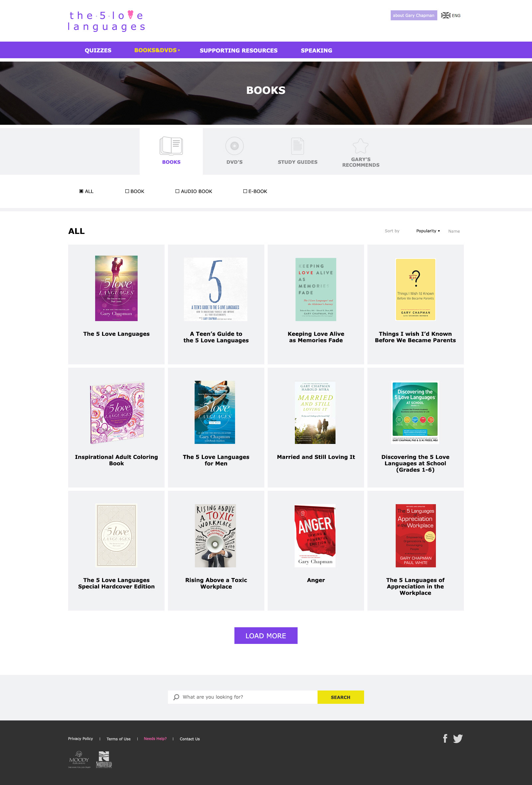Check the AUDIO BOOK filter checkbox

pyautogui.click(x=177, y=191)
